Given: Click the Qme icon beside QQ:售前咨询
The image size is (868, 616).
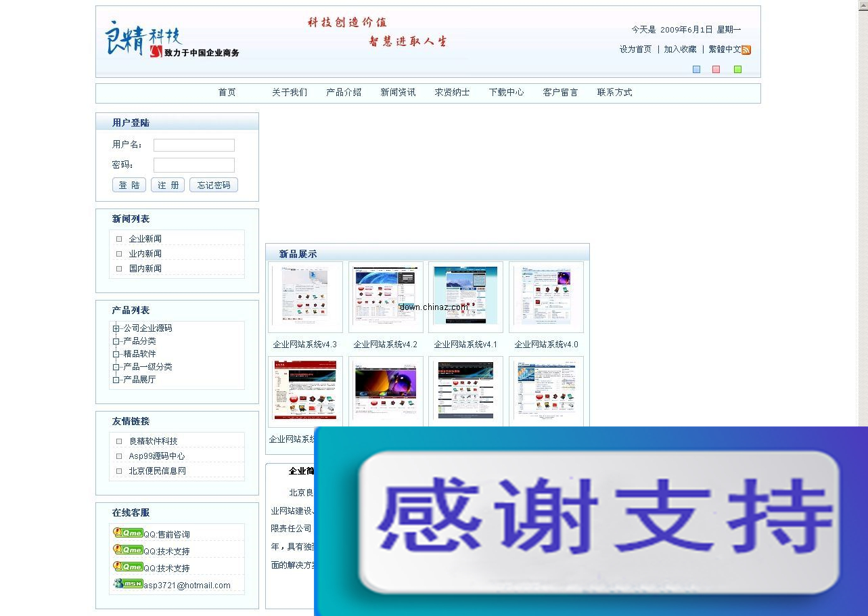Looking at the screenshot, I should pyautogui.click(x=128, y=533).
